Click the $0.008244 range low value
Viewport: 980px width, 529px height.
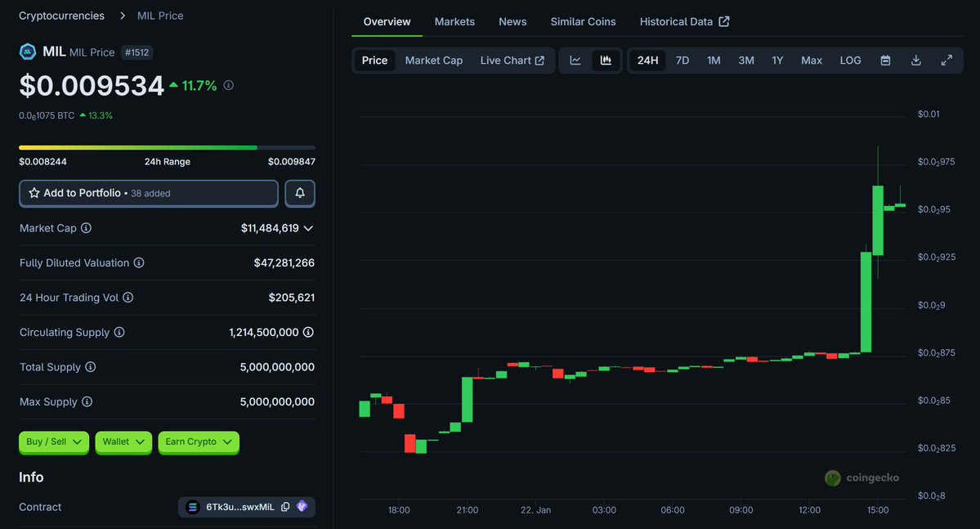pos(43,161)
